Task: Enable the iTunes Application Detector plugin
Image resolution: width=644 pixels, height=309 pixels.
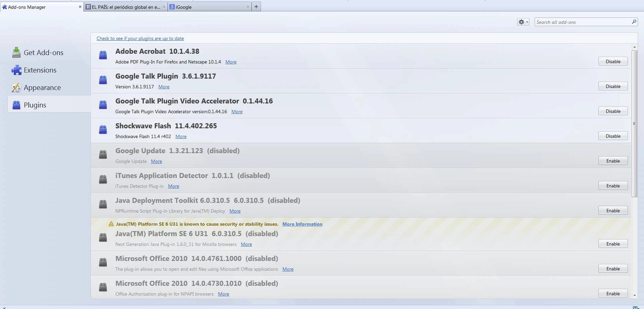Action: (x=613, y=186)
